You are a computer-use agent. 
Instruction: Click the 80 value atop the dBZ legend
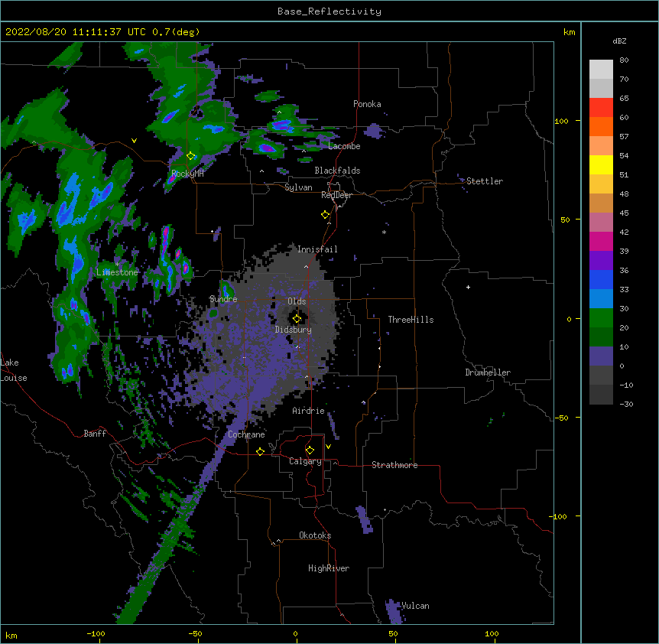click(x=624, y=60)
